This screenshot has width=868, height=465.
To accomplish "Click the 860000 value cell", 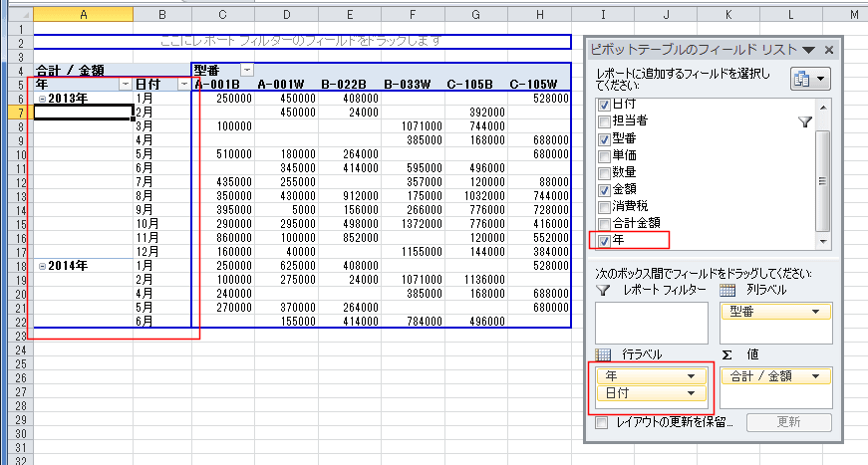I will coord(223,238).
